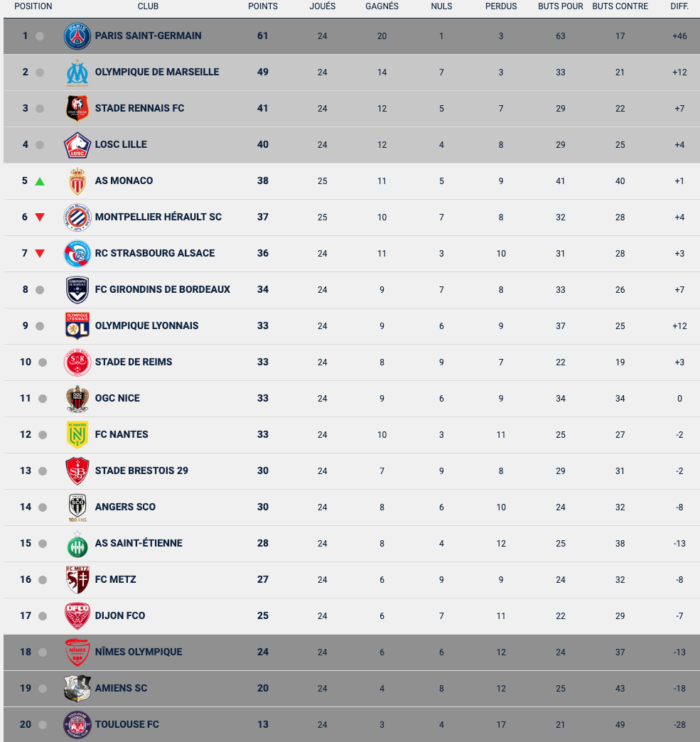
Task: Open the AS Saint-Étienne club name
Action: coord(139,543)
